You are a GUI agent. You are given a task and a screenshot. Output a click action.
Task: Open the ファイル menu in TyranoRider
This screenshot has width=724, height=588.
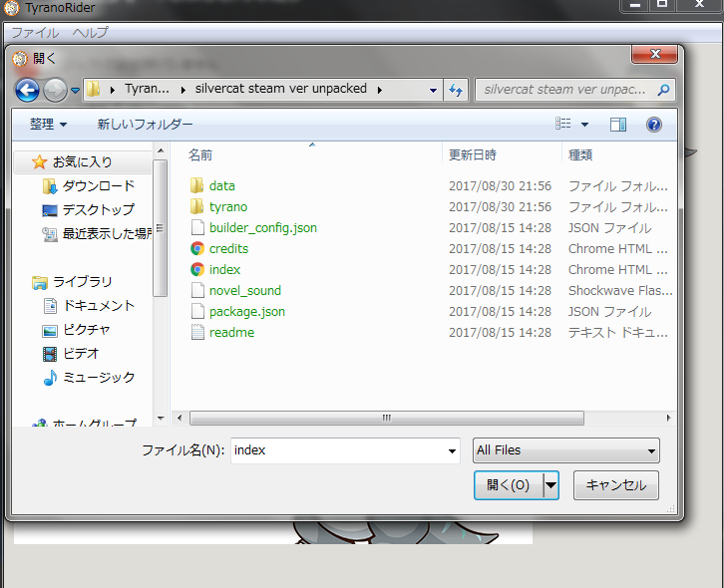coord(34,33)
